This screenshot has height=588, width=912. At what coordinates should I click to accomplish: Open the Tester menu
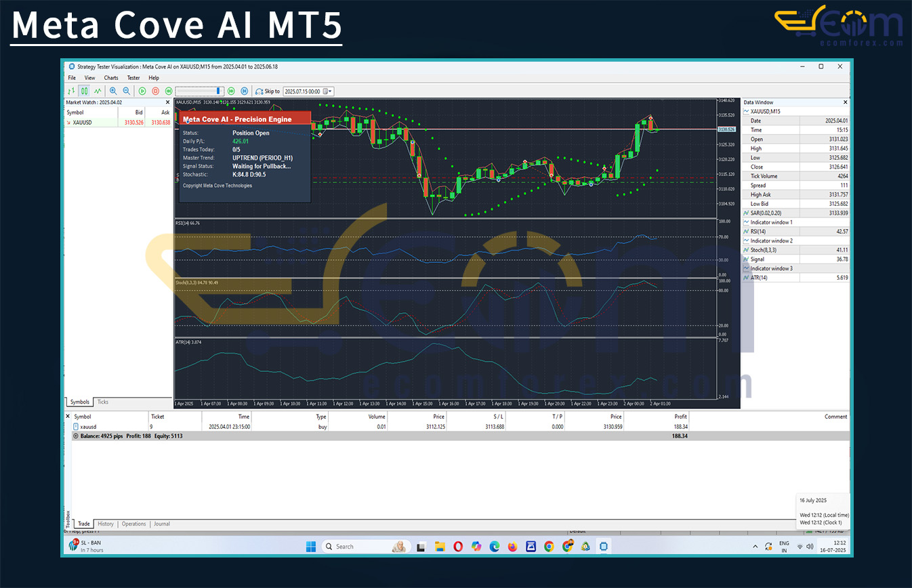(133, 78)
